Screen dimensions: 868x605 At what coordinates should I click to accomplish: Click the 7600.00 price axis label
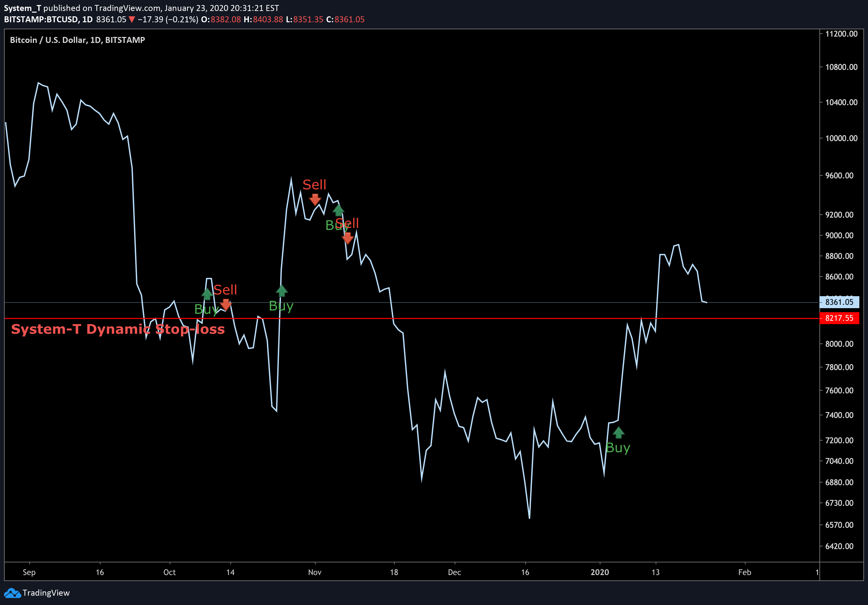(x=839, y=391)
